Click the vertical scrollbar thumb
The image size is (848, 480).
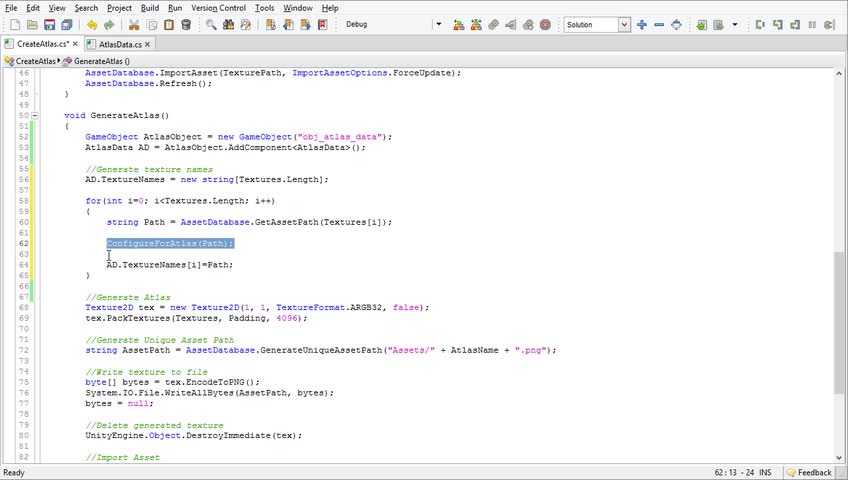click(x=839, y=323)
